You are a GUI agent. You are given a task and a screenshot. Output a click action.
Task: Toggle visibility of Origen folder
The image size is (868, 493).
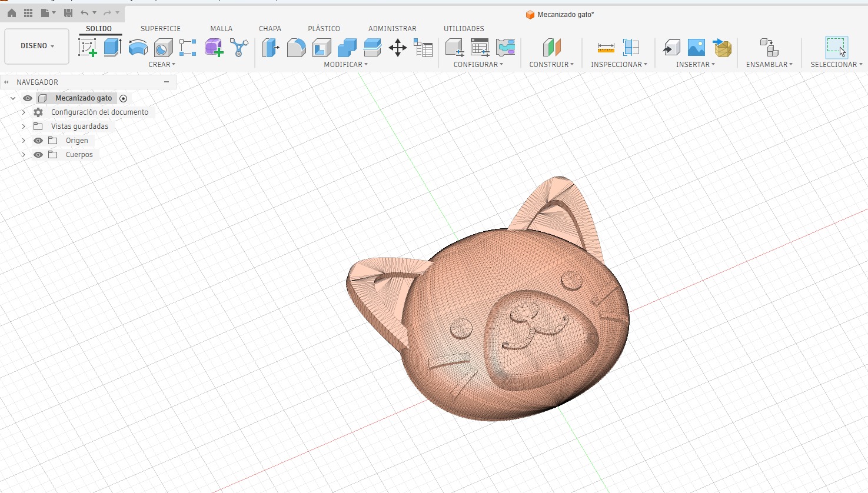coord(38,141)
